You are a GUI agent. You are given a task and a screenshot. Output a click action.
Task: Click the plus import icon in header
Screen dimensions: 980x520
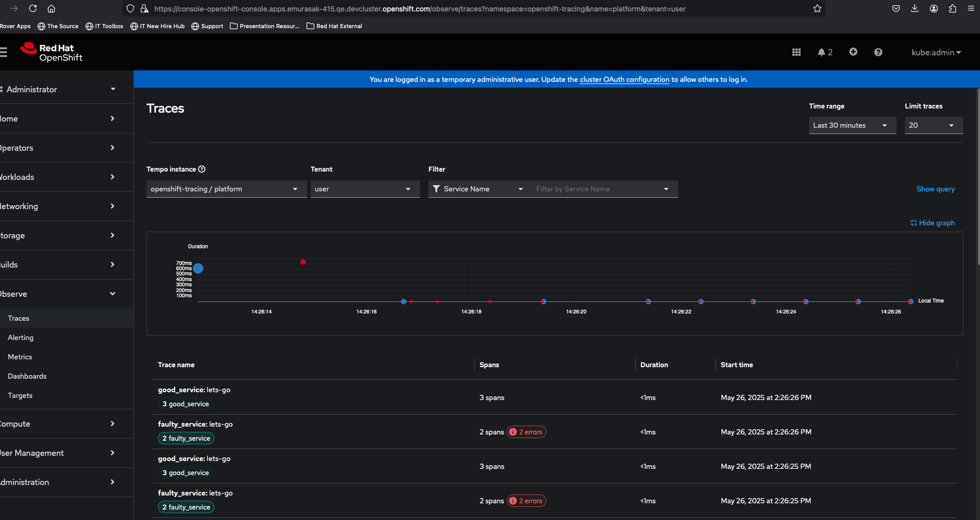853,52
